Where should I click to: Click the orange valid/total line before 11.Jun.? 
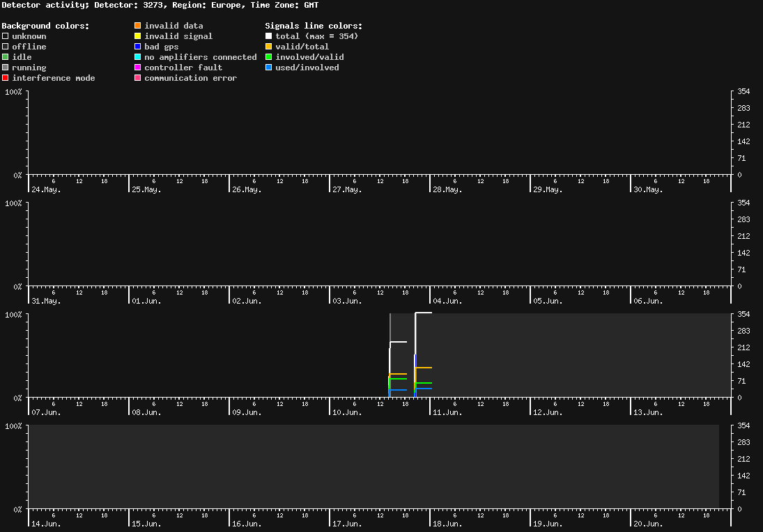click(x=424, y=368)
